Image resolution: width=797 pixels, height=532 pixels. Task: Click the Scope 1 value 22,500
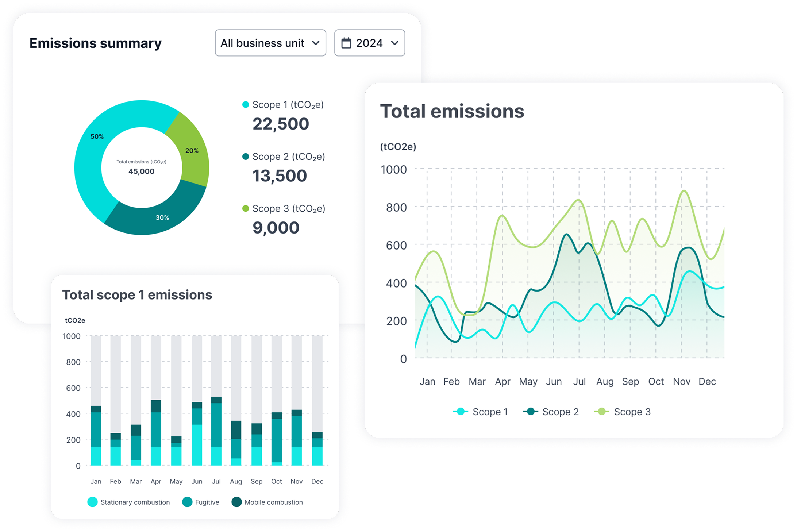tap(281, 124)
